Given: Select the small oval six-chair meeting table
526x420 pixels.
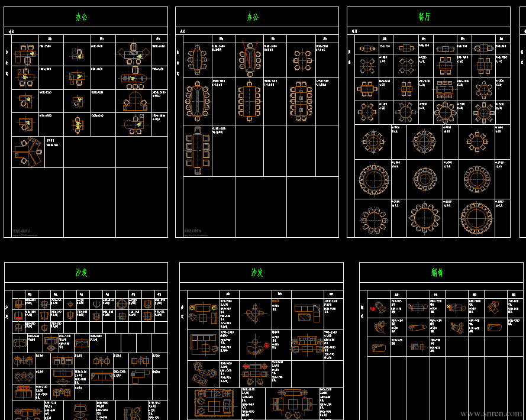Looking at the screenshot, I should click(302, 60).
